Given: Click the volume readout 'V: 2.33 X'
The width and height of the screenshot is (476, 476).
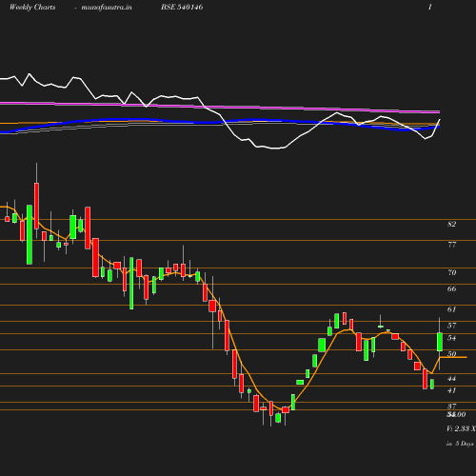Looking at the screenshot, I should coord(461,428).
